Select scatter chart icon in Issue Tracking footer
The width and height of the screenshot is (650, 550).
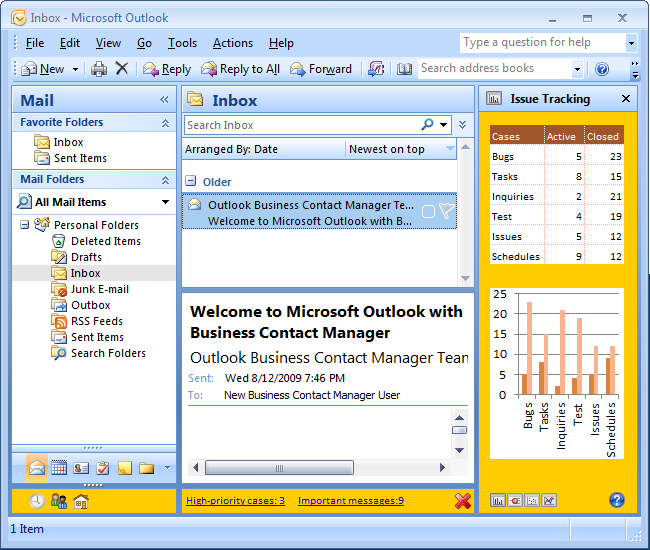[532, 501]
